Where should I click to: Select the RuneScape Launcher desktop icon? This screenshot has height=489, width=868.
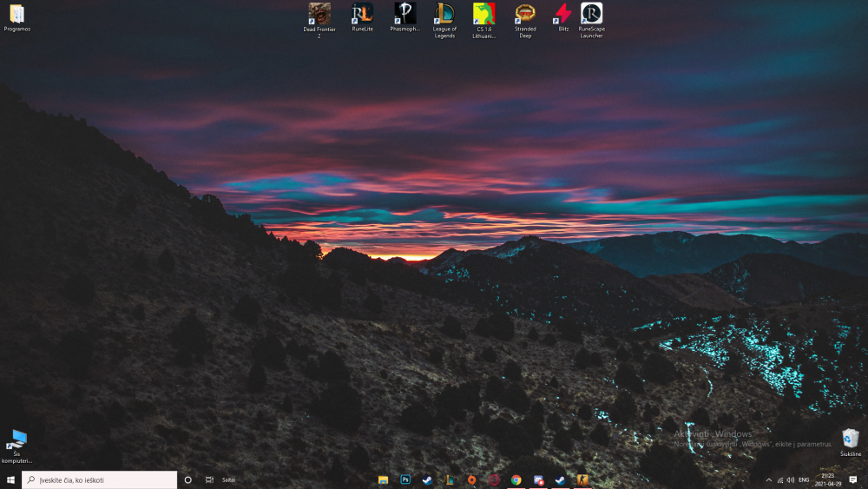[x=591, y=14]
